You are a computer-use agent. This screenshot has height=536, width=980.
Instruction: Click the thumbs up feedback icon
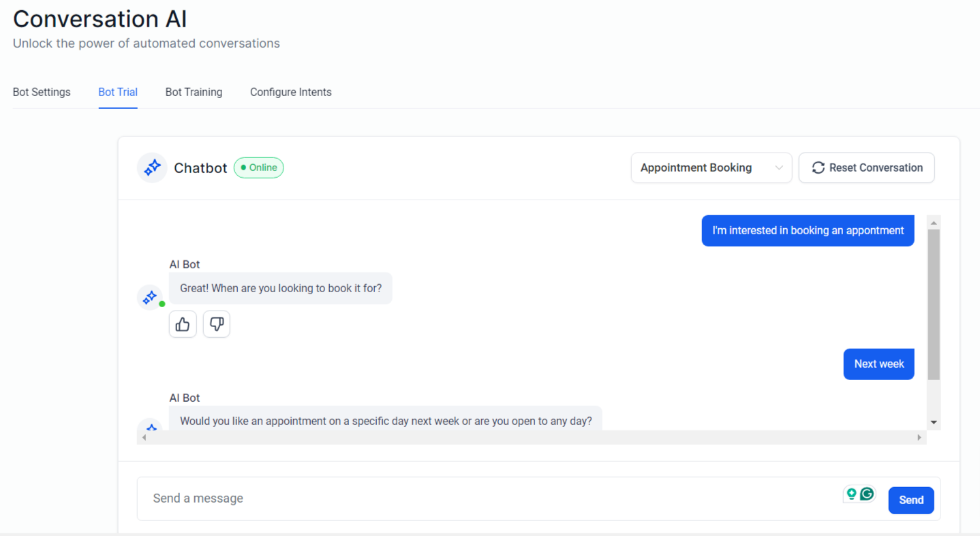183,324
